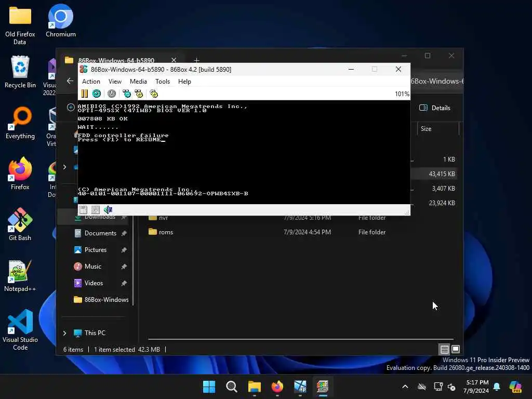This screenshot has width=532, height=399.
Task: Switch Explorer to large thumbnails view
Action: 456,349
